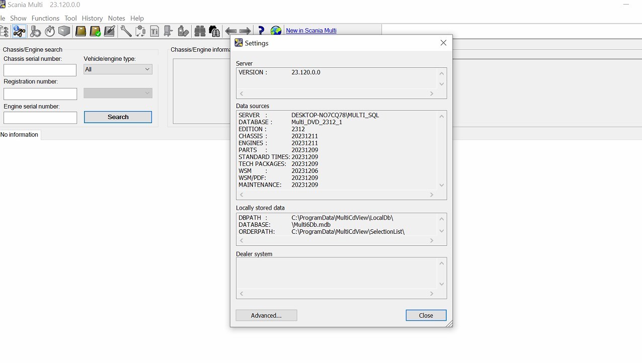This screenshot has height=364, width=642.
Task: Close Settings dialog with the X
Action: (x=443, y=43)
